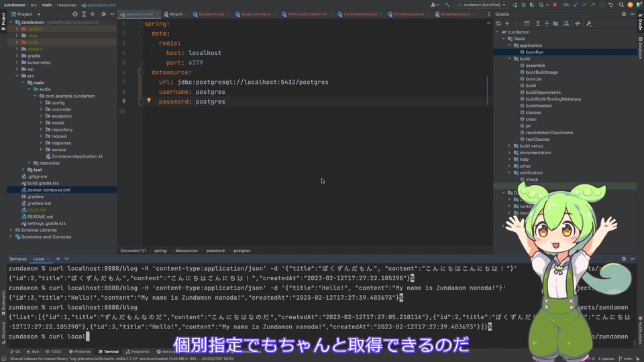Image resolution: width=644 pixels, height=362 pixels.
Task: Expand all icon in Project panel
Action: 84,14
